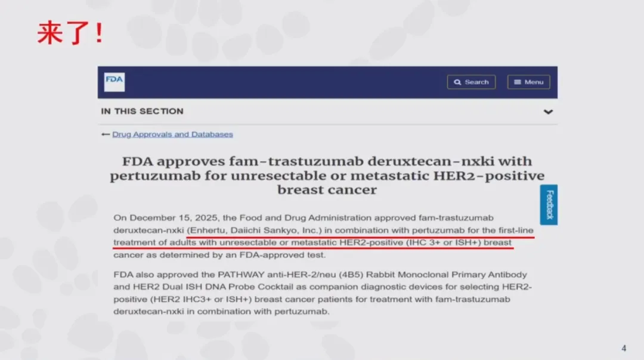
Task: Open the Menu button in header
Action: point(528,82)
